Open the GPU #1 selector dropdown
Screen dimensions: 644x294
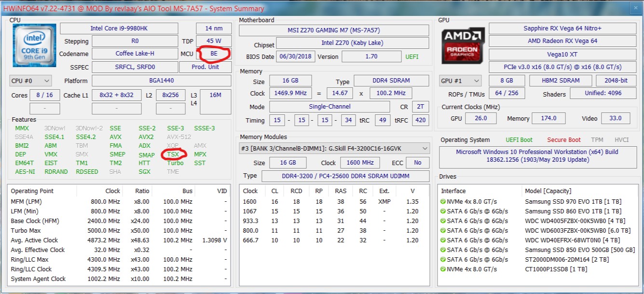point(460,81)
